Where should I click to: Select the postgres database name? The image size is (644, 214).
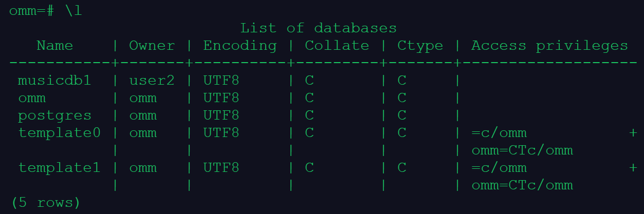click(54, 115)
